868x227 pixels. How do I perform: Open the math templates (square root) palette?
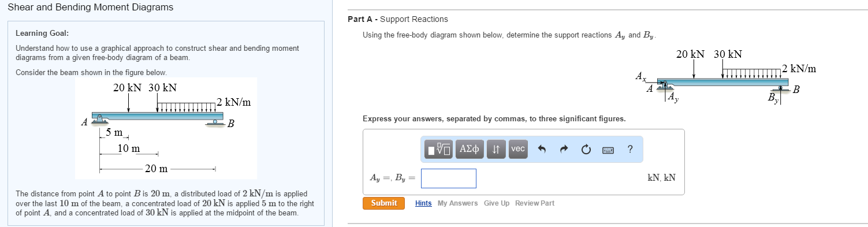tap(439, 149)
